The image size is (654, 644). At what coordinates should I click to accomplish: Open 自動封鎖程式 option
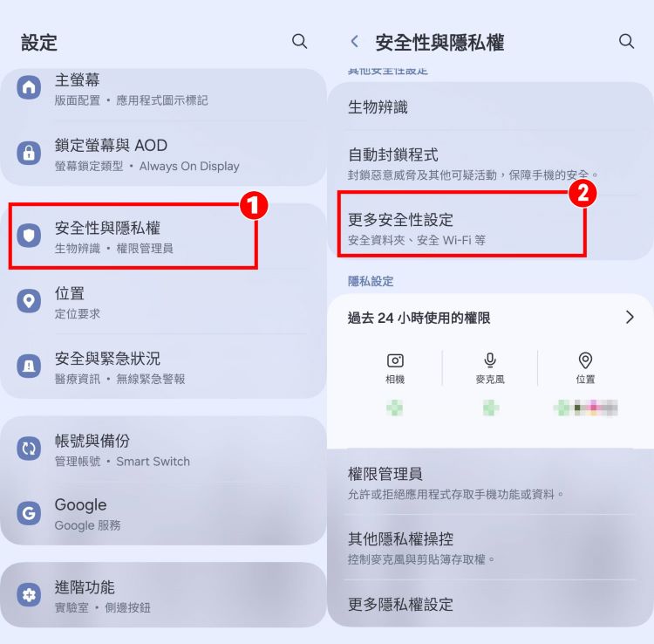coord(490,163)
